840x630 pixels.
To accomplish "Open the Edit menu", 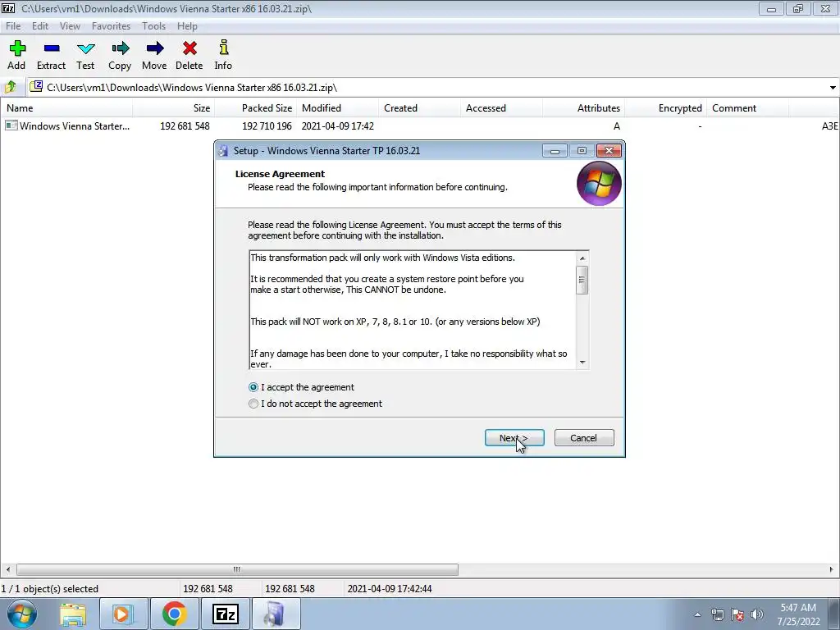I will [39, 25].
